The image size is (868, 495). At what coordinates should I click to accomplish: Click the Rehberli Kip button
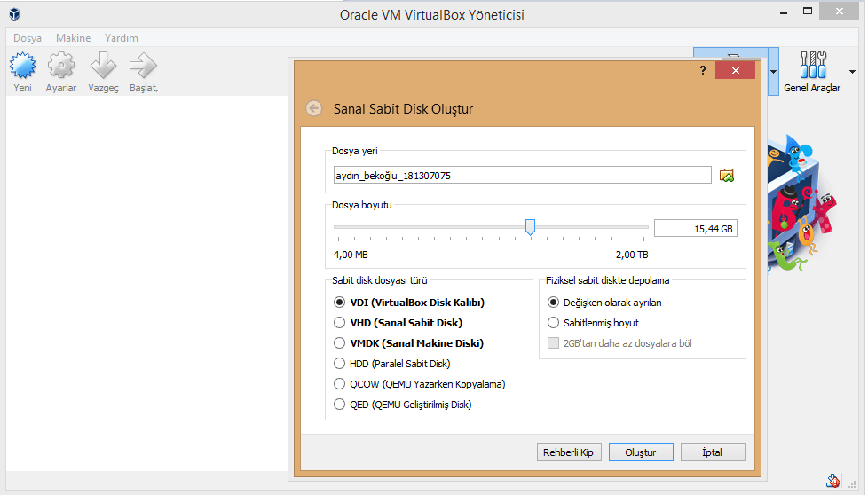(x=569, y=452)
